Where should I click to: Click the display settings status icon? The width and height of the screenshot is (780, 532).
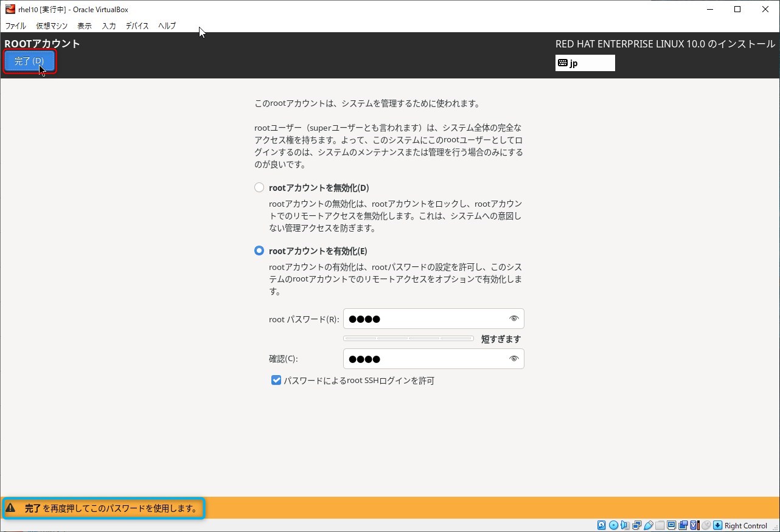(672, 525)
